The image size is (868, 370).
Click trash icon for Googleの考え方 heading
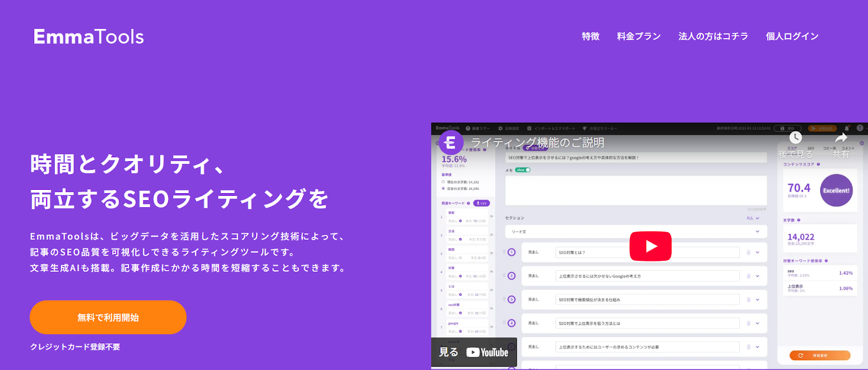(x=749, y=276)
